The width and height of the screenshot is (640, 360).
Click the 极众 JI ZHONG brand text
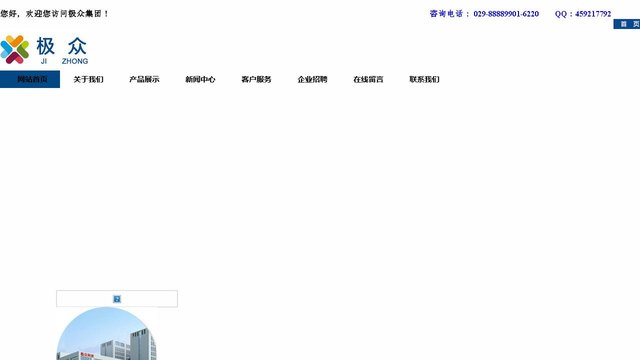pos(62,50)
